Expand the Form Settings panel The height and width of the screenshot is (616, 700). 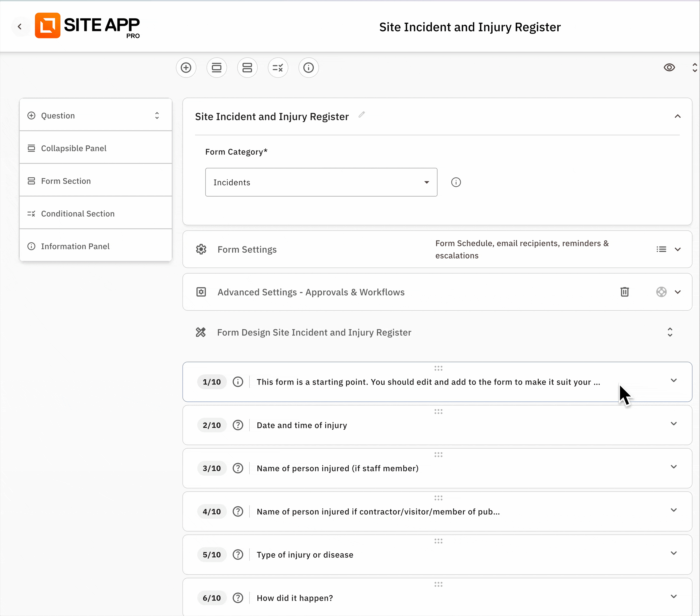[678, 249]
